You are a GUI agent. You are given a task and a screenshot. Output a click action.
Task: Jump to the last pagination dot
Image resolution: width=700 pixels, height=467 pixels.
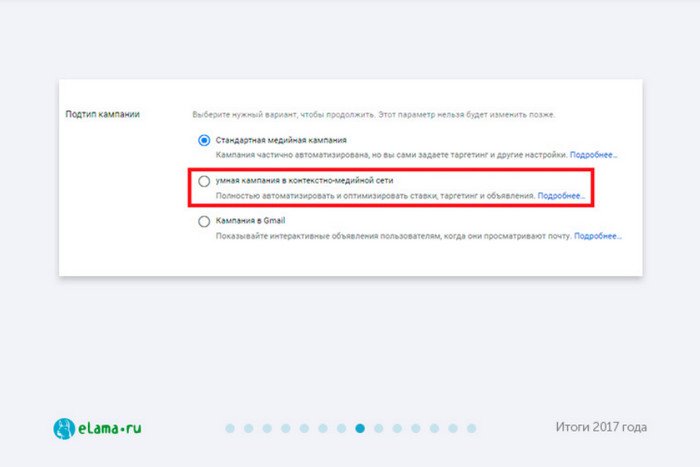click(471, 428)
